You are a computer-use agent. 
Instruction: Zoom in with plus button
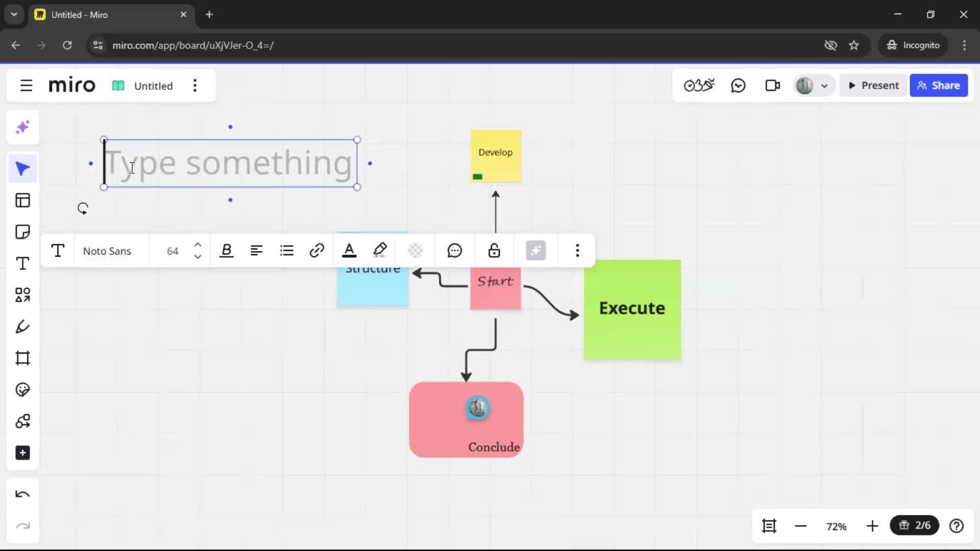pos(872,526)
